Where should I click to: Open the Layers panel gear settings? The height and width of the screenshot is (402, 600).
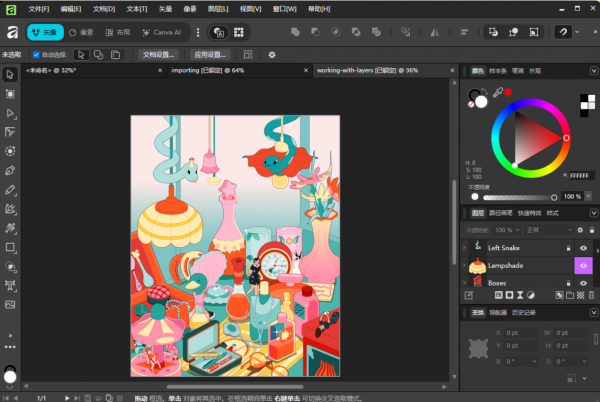pos(580,230)
